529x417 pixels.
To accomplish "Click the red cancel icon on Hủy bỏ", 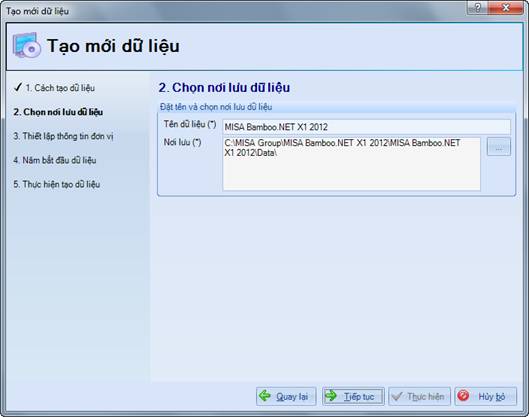I will (x=464, y=395).
